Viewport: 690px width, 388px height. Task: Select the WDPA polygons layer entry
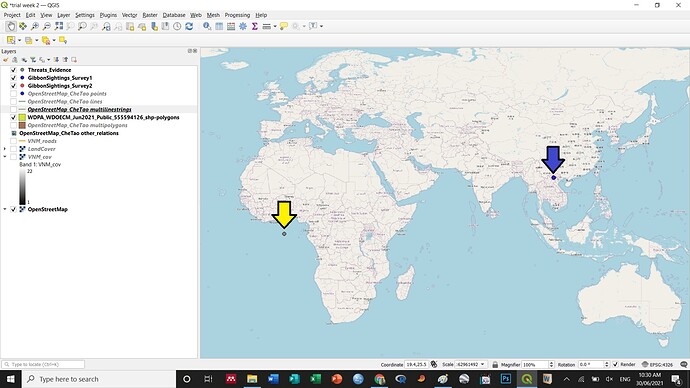tap(103, 117)
